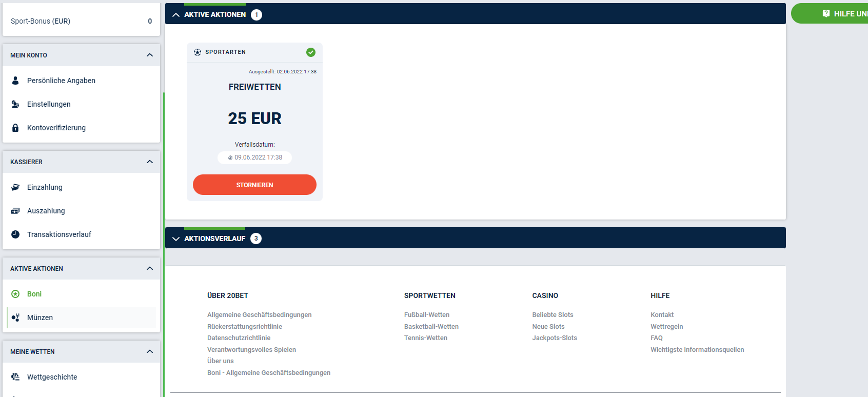Viewport: 868px width, 397px height.
Task: Cancel the free bet with Stornieren
Action: coord(254,185)
